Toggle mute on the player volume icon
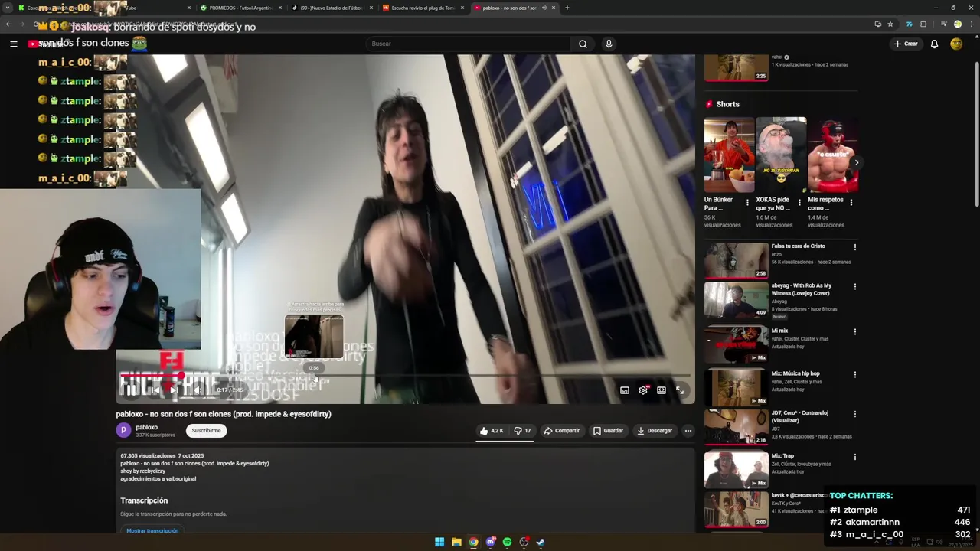Viewport: 980px width, 551px height. tap(197, 390)
